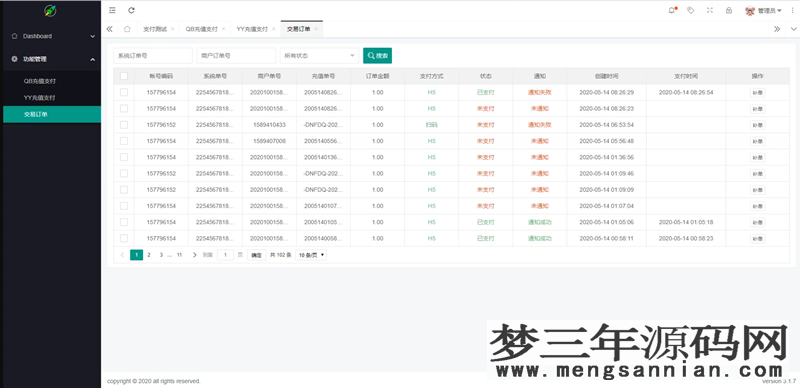Select the 交易订单 tab
Screen dimensions: 800x388
pyautogui.click(x=298, y=29)
